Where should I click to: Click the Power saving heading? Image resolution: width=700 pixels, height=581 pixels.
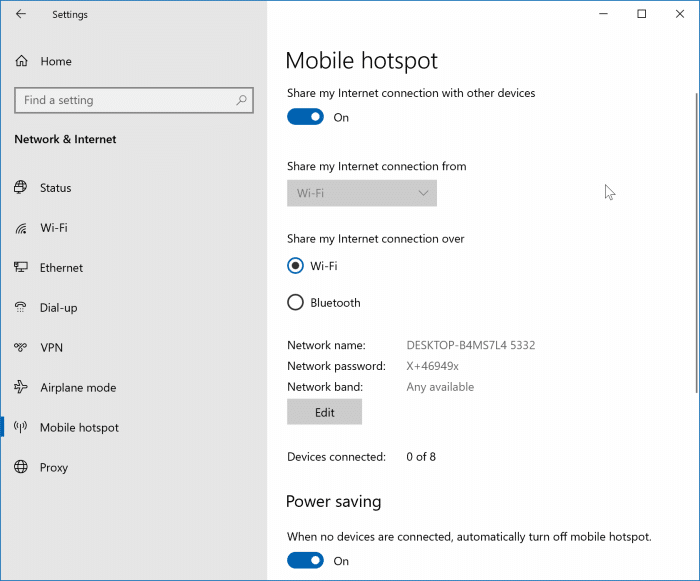pyautogui.click(x=333, y=502)
